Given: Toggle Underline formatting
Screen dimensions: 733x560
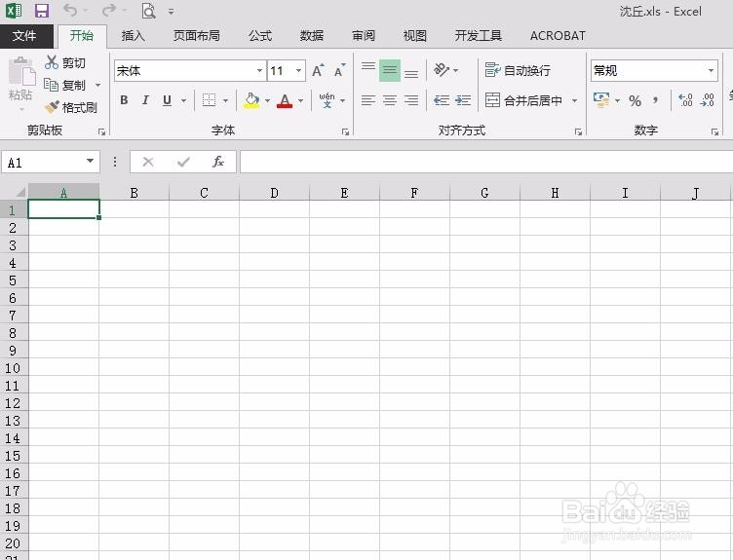Looking at the screenshot, I should (167, 100).
